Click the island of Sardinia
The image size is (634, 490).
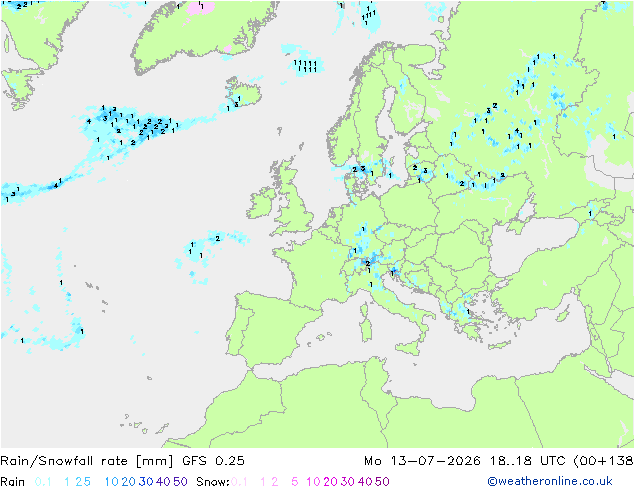tap(367, 329)
